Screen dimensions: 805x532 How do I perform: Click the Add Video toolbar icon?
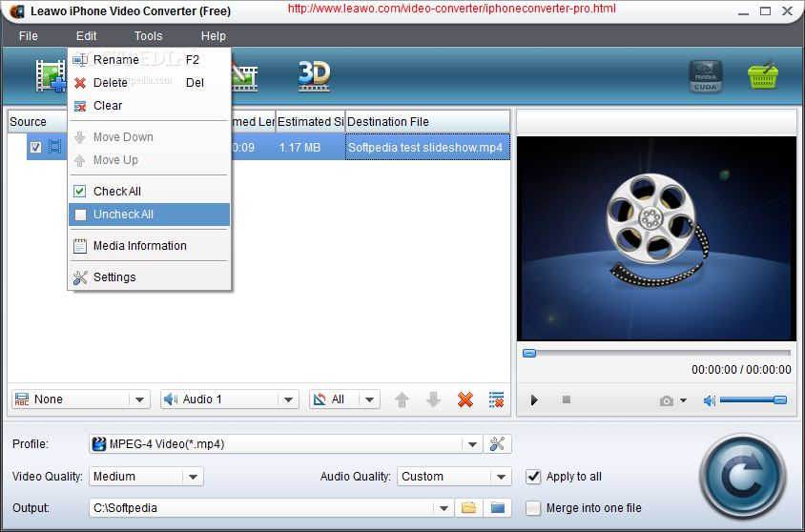coord(51,76)
